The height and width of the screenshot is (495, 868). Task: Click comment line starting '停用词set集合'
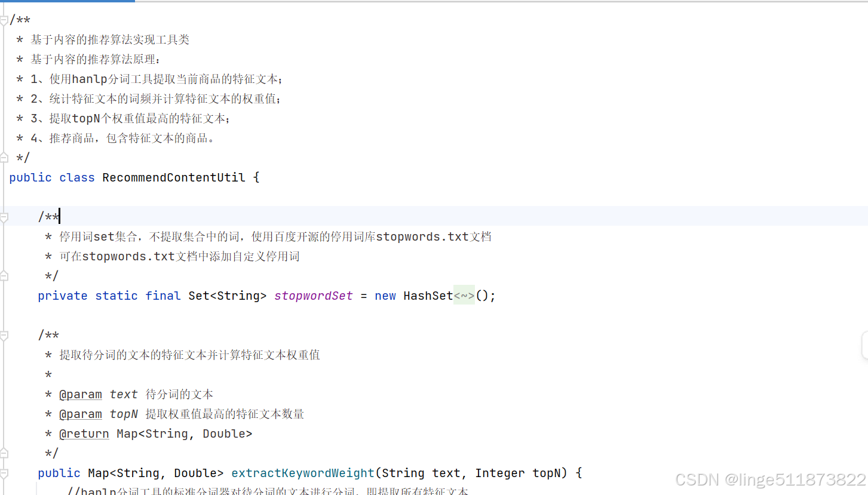point(275,236)
